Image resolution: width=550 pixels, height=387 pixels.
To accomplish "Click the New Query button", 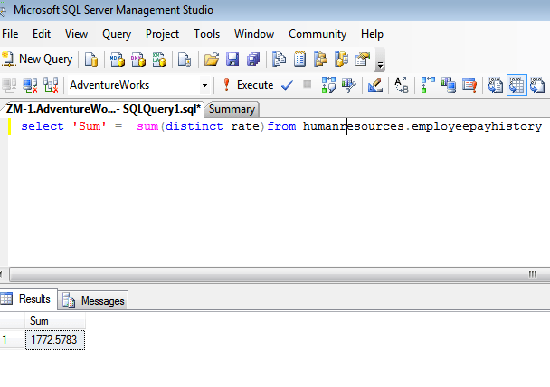I will tap(37, 59).
